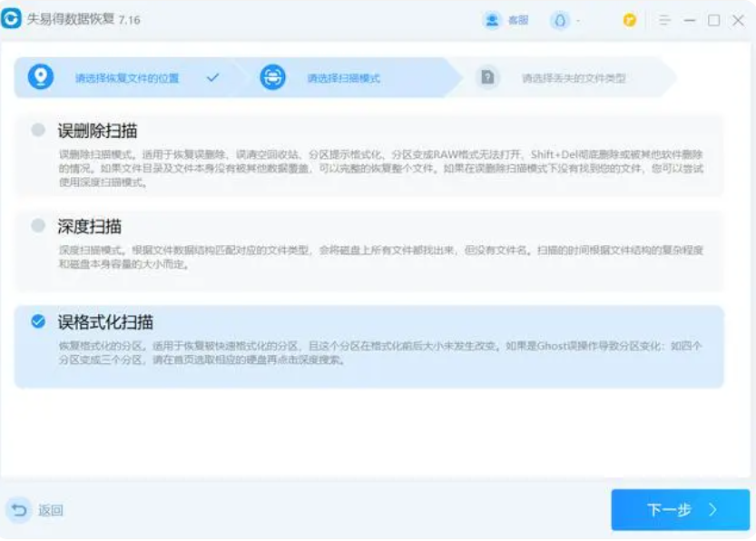Select 误删除扫描 radio button
This screenshot has width=756, height=541.
[x=38, y=130]
